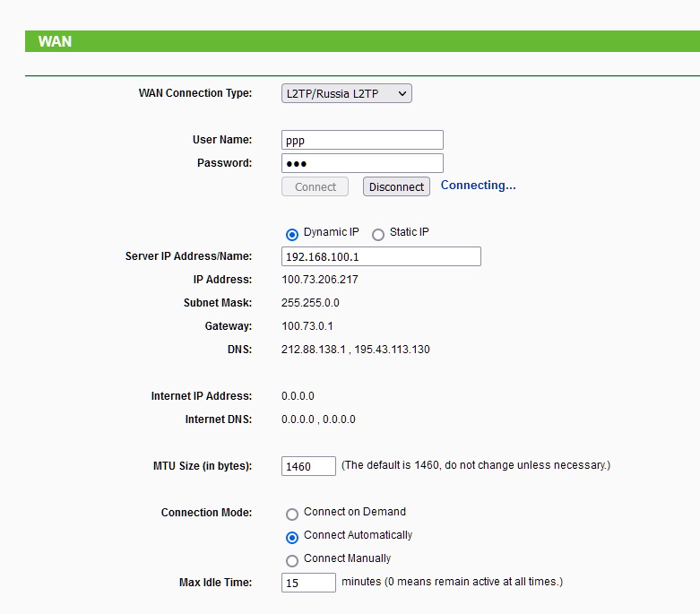Click the Internet IP Address value 0.0.0.0
Screen dimensions: 700x614
point(298,396)
